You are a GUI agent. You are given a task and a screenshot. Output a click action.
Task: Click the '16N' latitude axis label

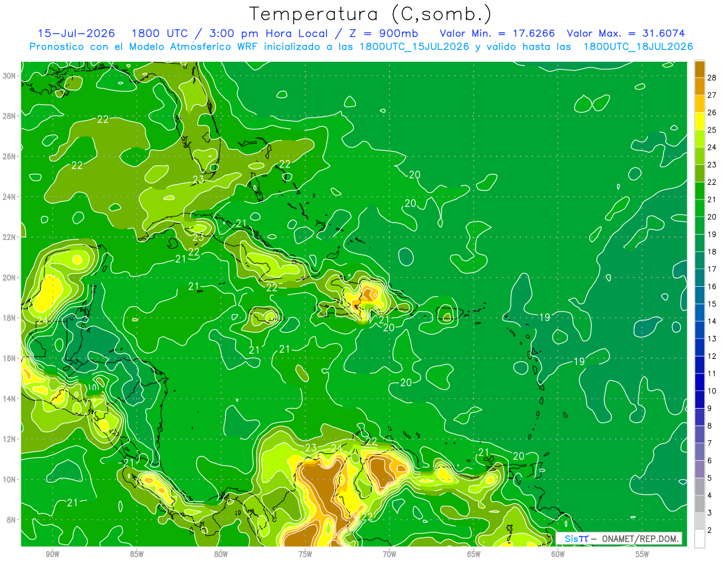point(9,358)
